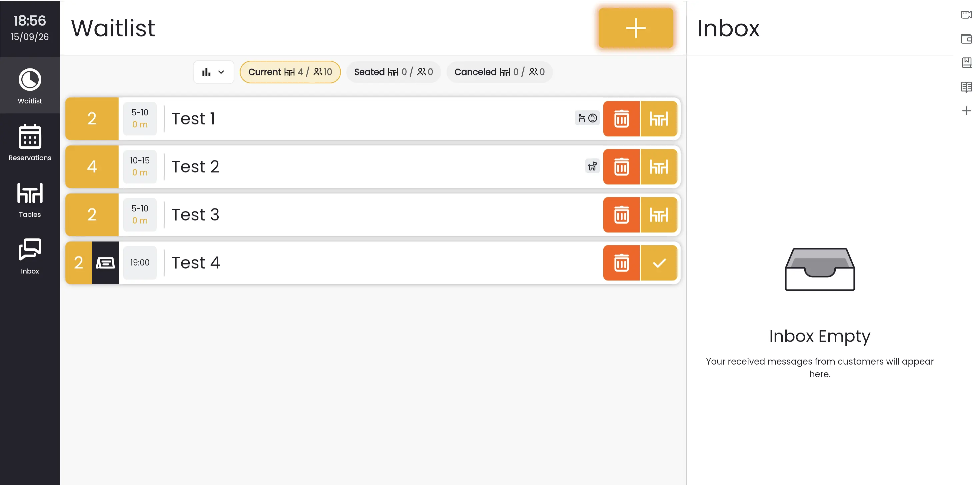Delete the Test 4 reservation entry

(621, 263)
